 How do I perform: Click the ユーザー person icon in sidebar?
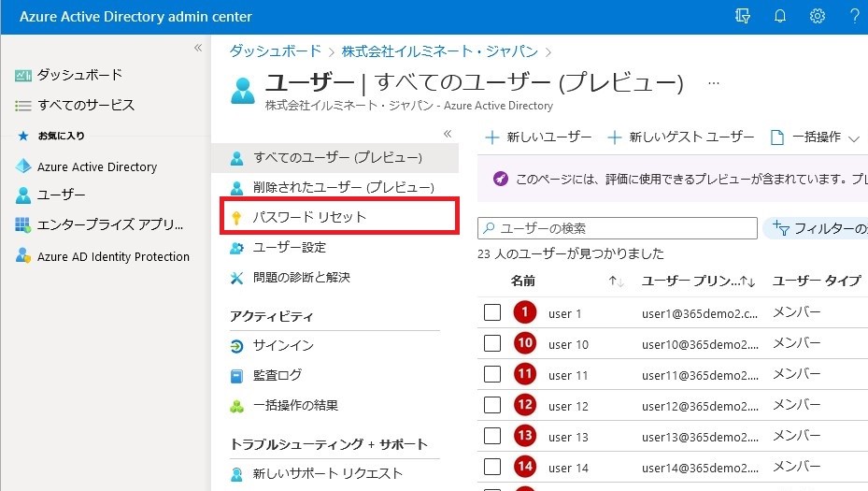[x=23, y=195]
